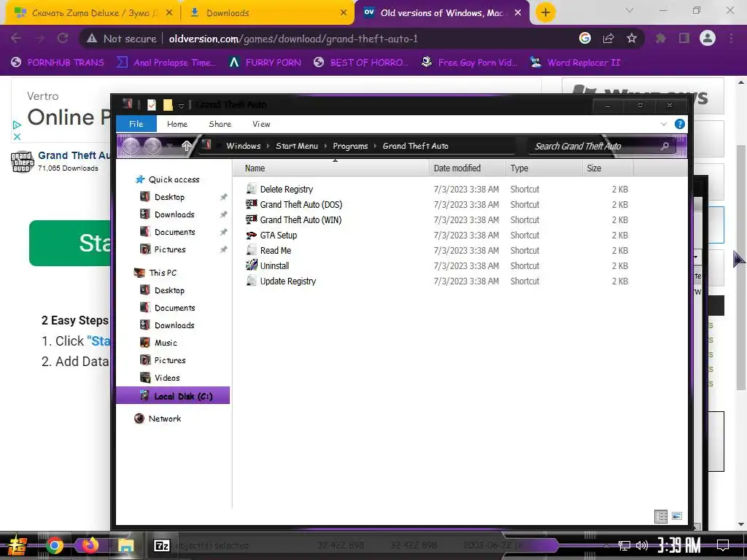Open 7-Zip from the taskbar
Image resolution: width=747 pixels, height=560 pixels.
click(161, 545)
